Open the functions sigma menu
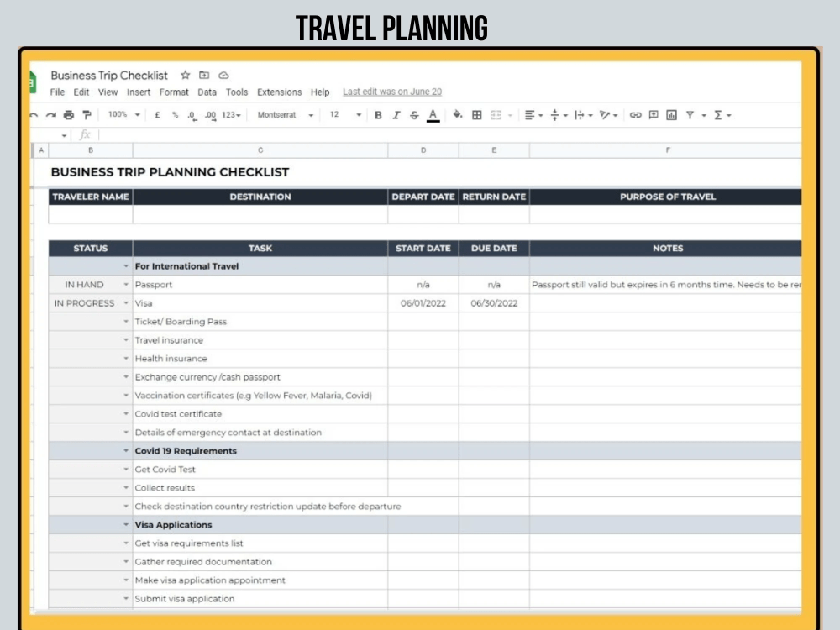This screenshot has height=630, width=840. click(x=722, y=114)
